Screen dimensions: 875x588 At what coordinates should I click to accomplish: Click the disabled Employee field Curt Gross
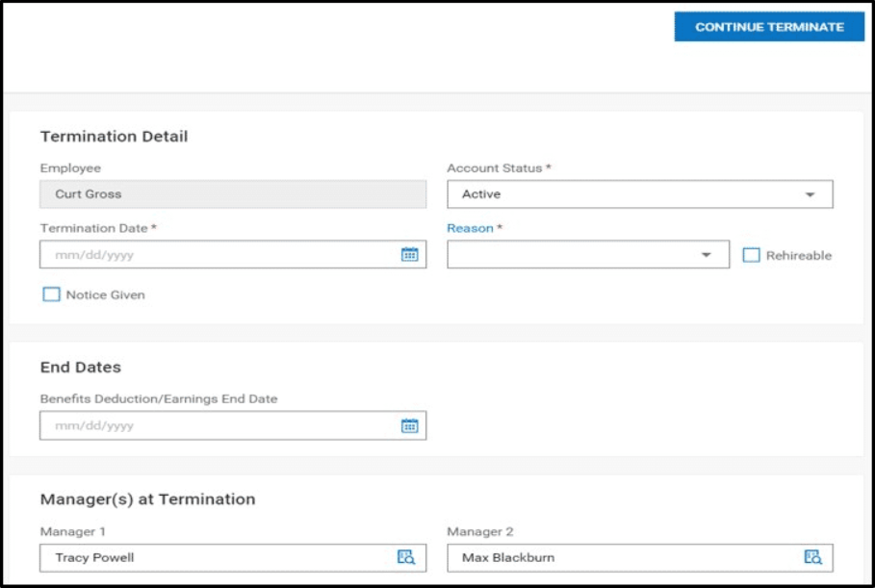click(x=233, y=194)
